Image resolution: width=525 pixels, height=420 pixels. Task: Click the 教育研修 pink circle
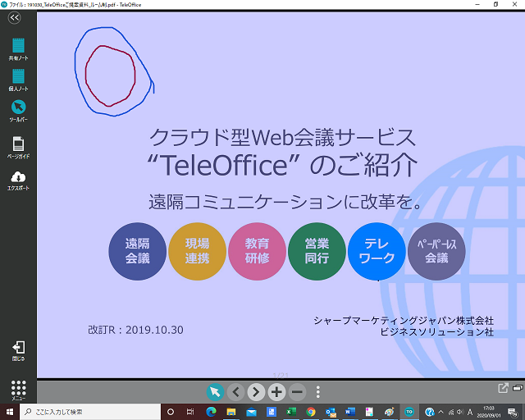click(257, 251)
